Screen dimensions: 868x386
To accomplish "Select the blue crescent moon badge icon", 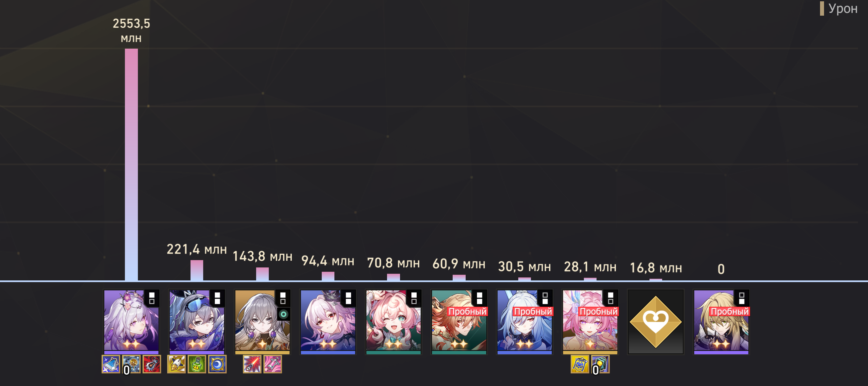I will pos(217,364).
